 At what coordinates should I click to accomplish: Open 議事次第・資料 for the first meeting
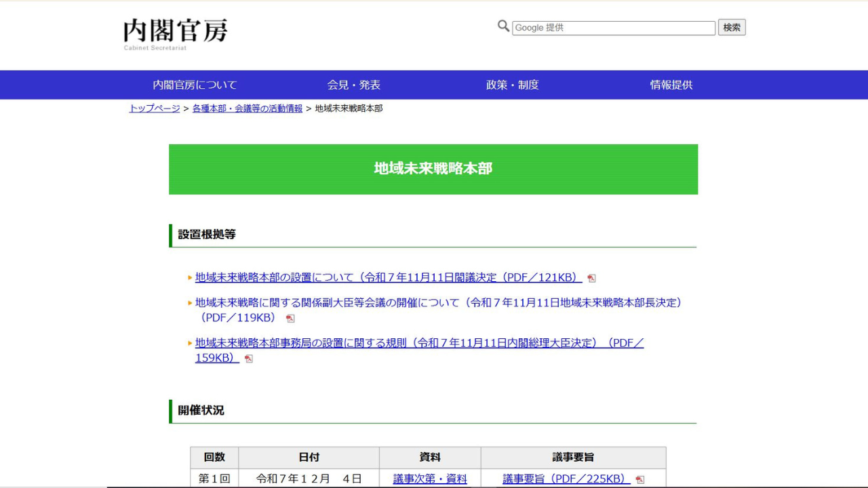(x=430, y=479)
